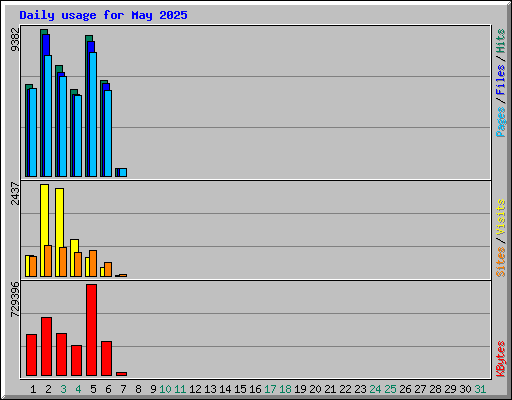Select day 31 on the x-axis
The width and height of the screenshot is (512, 400).
[x=480, y=389]
